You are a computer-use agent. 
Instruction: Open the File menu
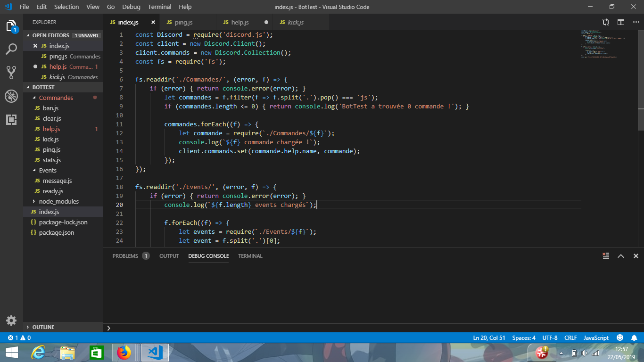25,7
